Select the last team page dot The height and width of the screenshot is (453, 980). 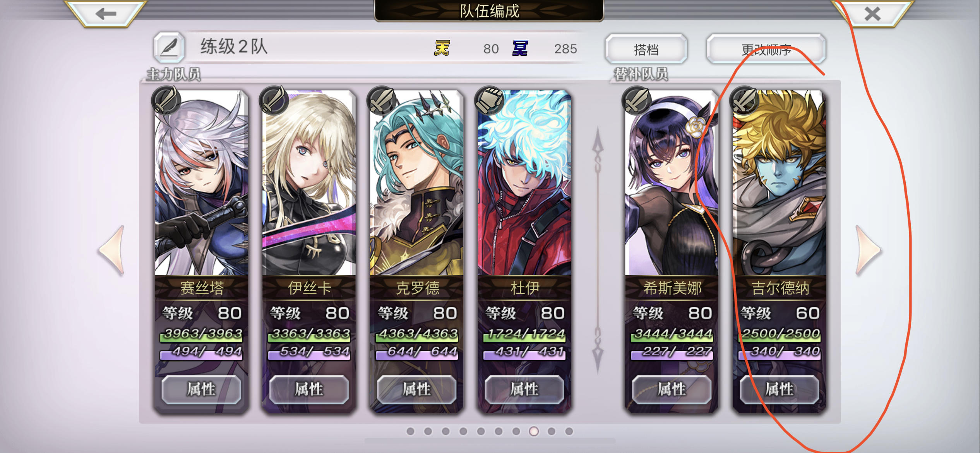569,431
